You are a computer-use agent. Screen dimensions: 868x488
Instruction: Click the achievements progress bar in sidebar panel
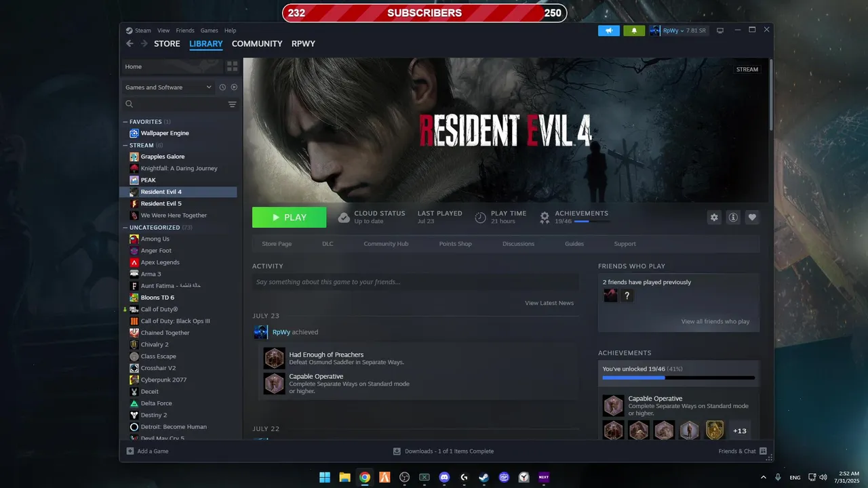[678, 378]
